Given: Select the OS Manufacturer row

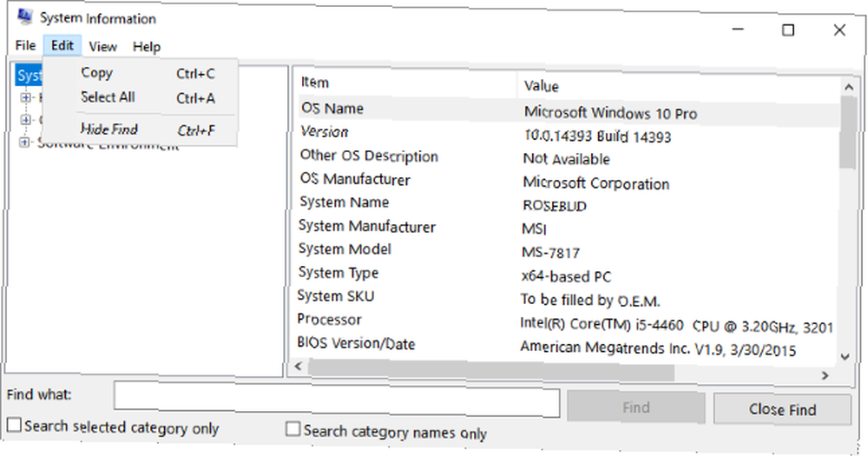Looking at the screenshot, I should point(569,181).
